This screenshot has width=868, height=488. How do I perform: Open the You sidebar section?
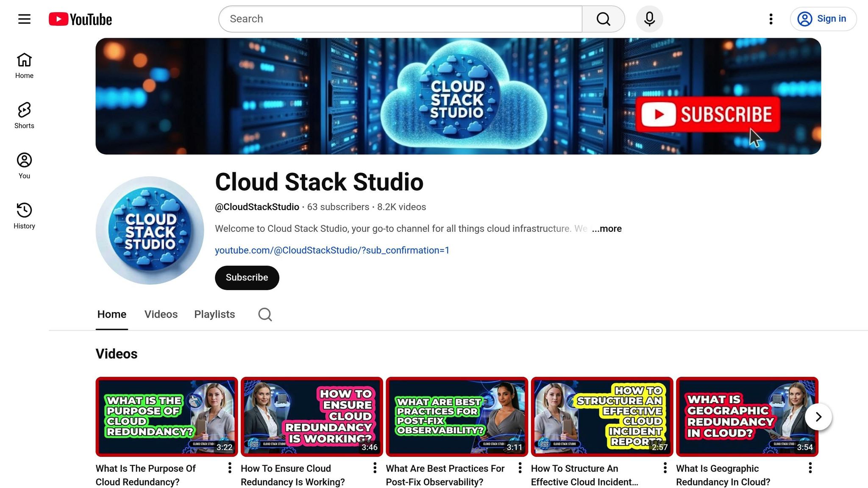(x=24, y=166)
